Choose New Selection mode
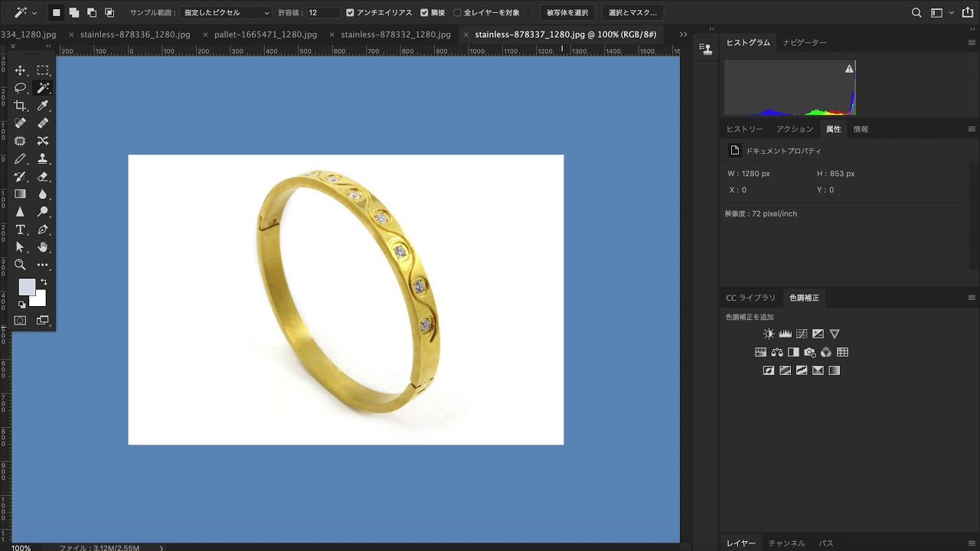 (57, 13)
